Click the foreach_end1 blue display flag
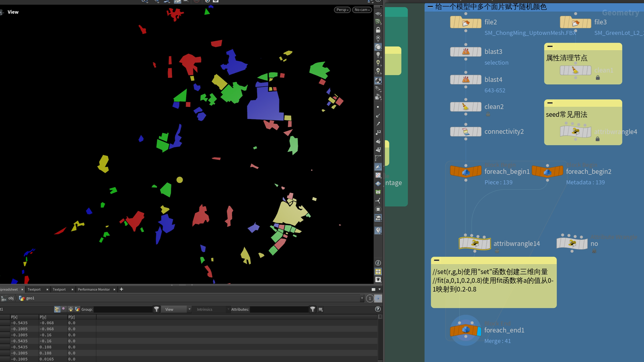Viewport: 644px width, 362px height. tap(479, 331)
